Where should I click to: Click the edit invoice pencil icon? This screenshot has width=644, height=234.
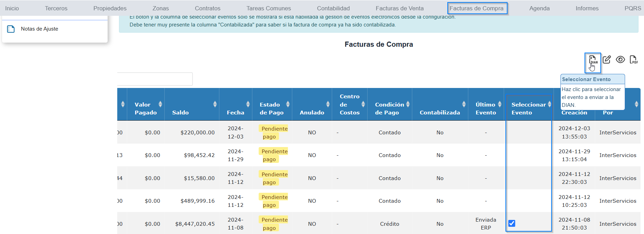tap(607, 60)
